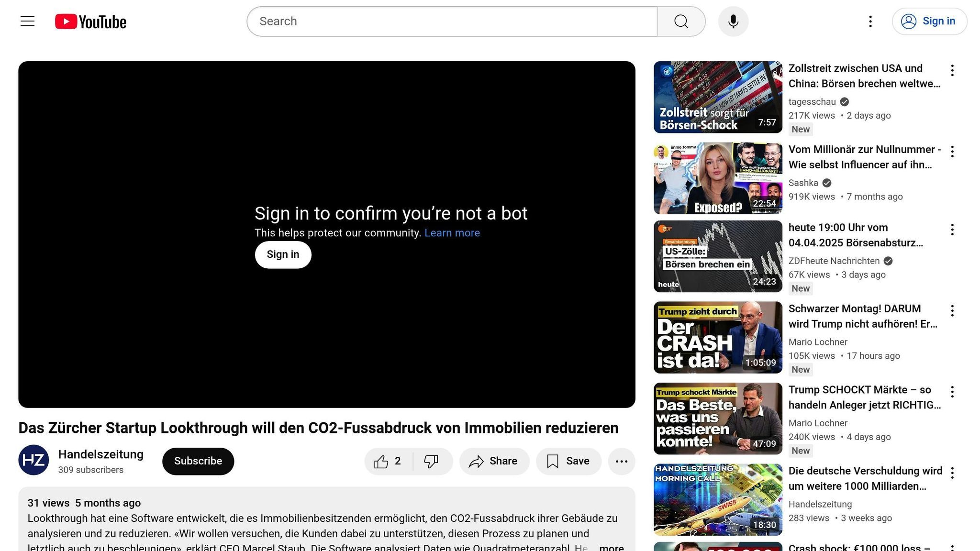980x551 pixels.
Task: Open the HZ channel avatar
Action: 33,460
